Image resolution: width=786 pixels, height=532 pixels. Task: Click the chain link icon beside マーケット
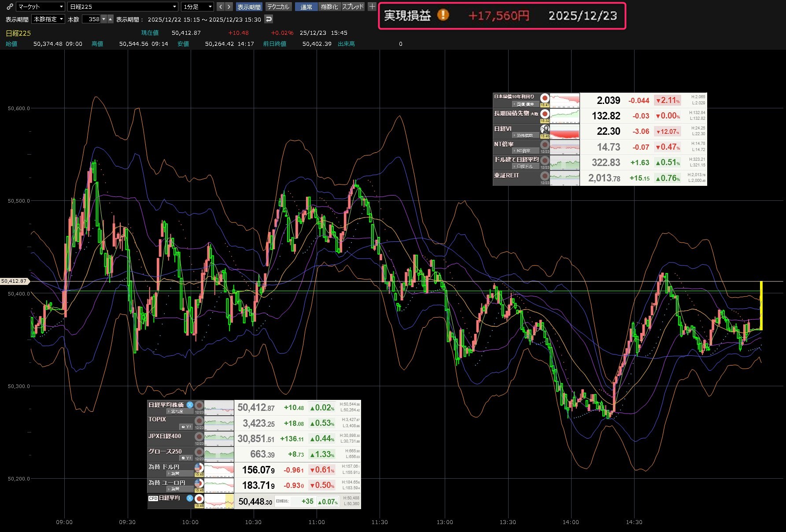point(9,7)
